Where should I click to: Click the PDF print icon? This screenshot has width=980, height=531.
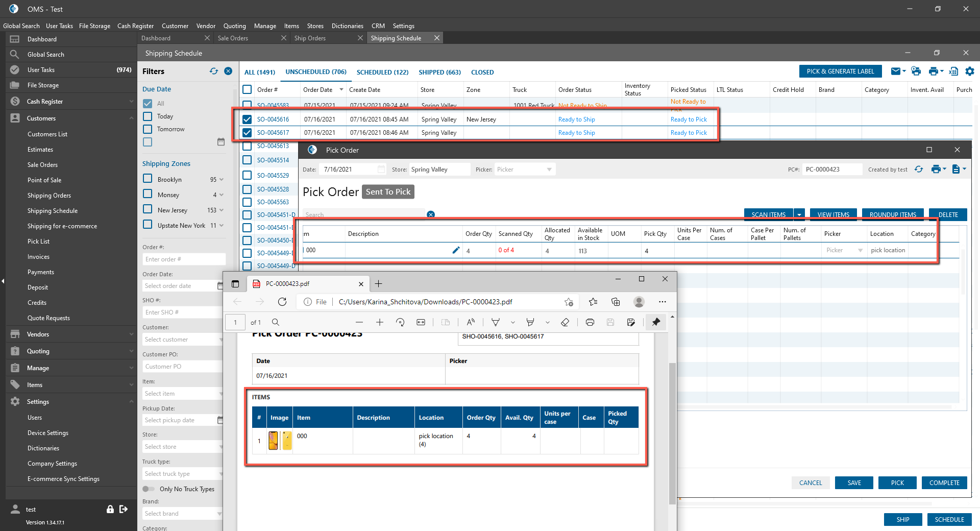(590, 322)
